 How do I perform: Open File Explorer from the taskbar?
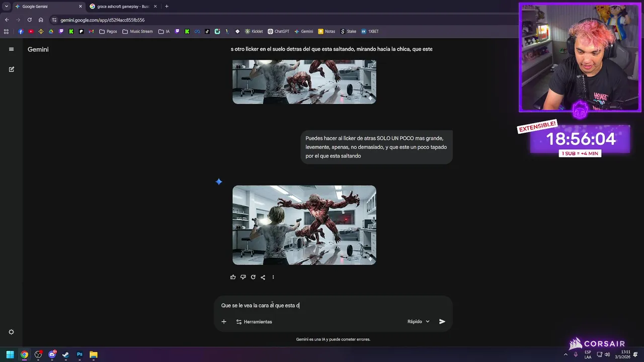tap(94, 354)
